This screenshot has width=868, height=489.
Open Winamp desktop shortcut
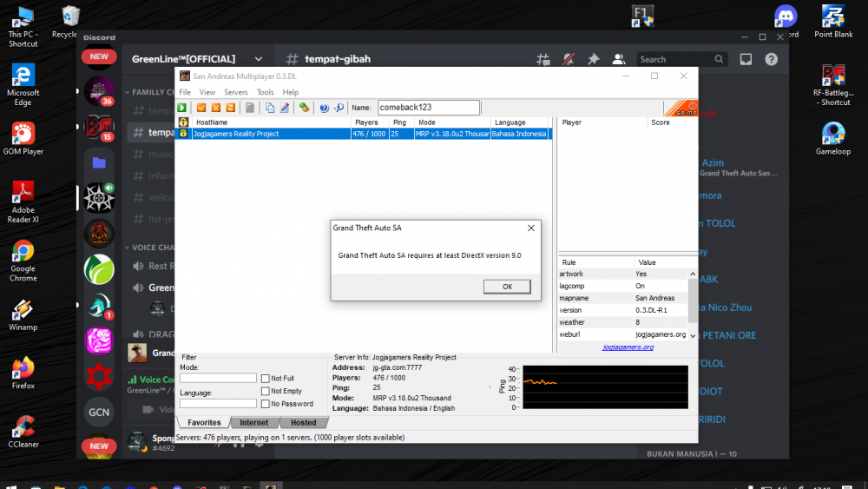(23, 315)
